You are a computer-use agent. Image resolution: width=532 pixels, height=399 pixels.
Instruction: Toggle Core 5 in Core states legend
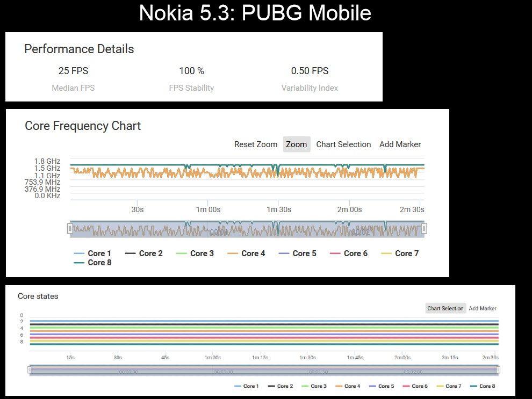382,386
